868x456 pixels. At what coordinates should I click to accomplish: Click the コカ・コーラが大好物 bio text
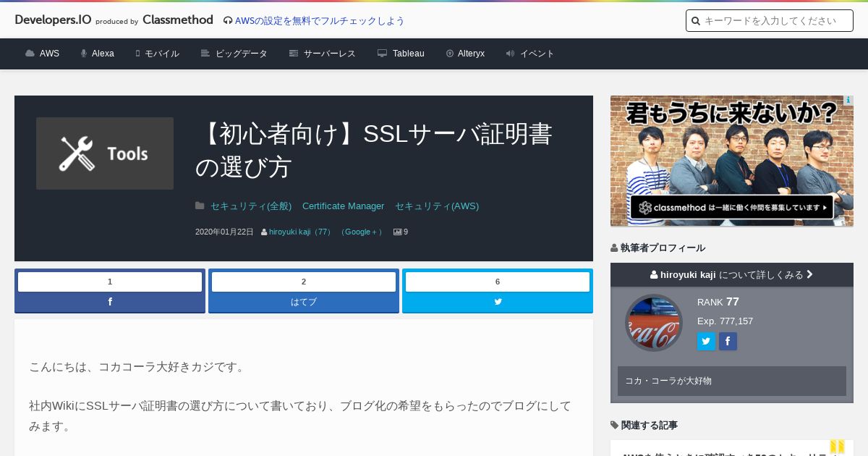(668, 381)
